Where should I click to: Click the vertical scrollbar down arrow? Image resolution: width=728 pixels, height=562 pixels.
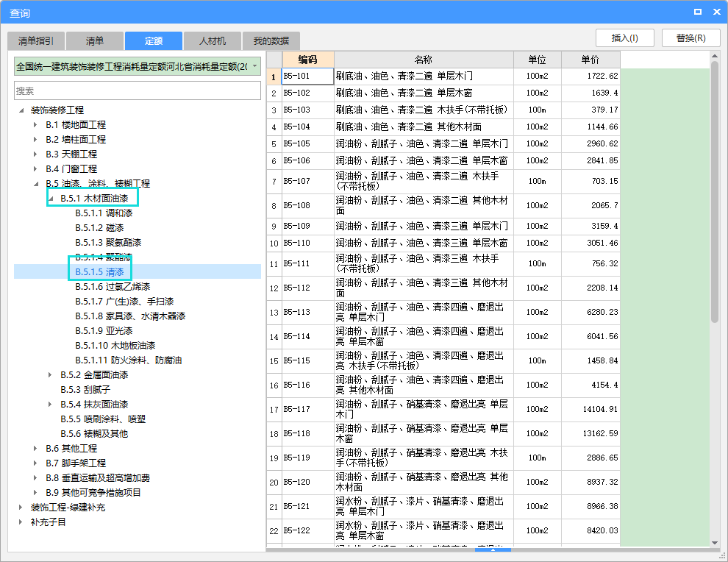coord(715,543)
